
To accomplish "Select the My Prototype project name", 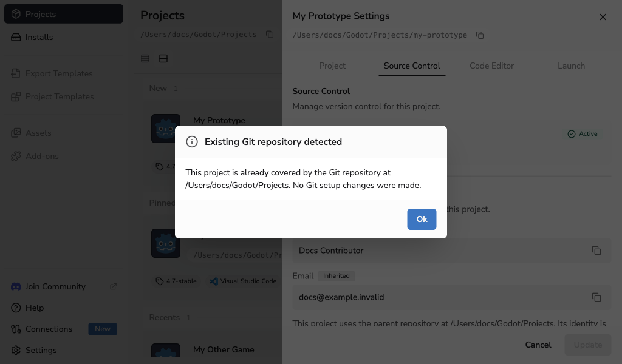I will 219,120.
